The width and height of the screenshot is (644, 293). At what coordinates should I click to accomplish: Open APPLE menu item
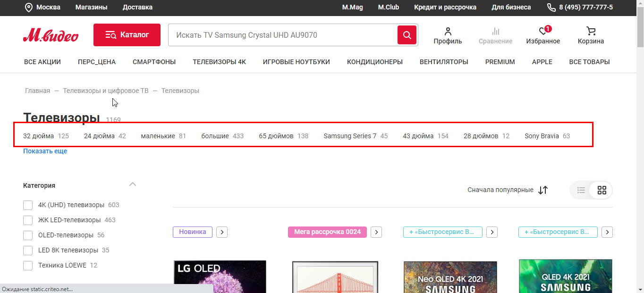click(x=542, y=62)
